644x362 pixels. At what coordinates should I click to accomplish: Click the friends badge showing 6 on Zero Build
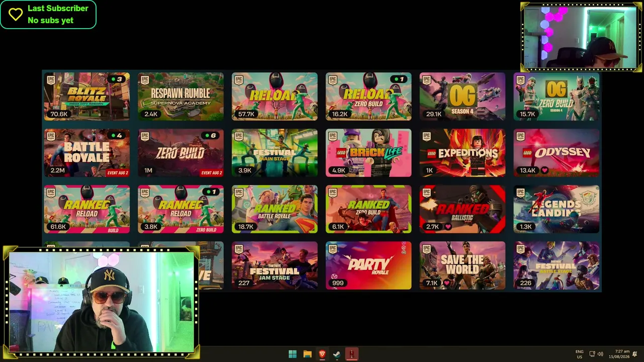[210, 136]
